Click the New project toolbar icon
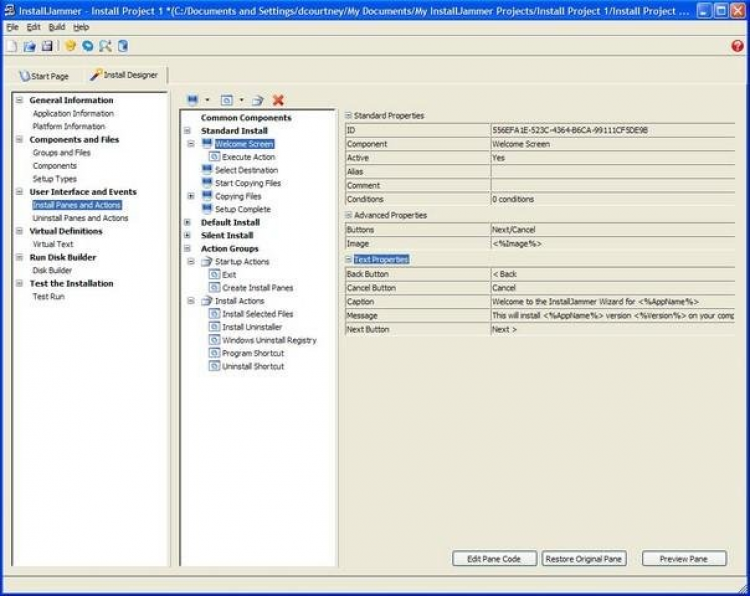This screenshot has width=750, height=596. (x=11, y=46)
